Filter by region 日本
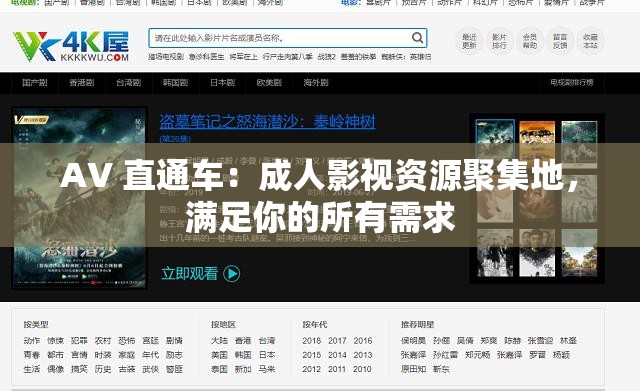 (267, 355)
